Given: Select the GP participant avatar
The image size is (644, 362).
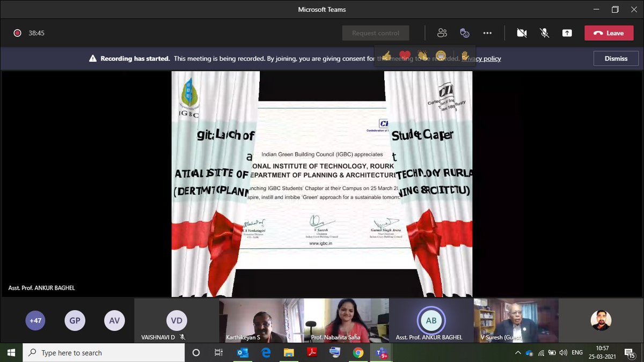Looking at the screenshot, I should coord(75,321).
